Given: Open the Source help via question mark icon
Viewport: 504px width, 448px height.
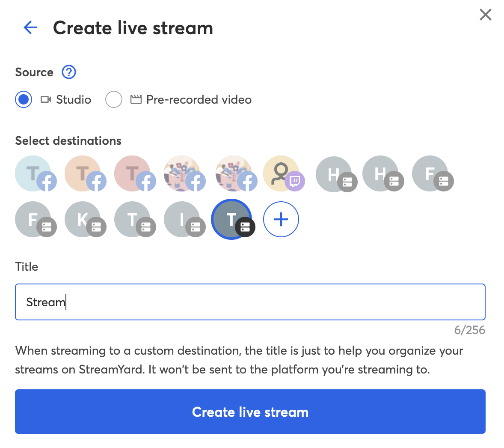Looking at the screenshot, I should coord(68,72).
